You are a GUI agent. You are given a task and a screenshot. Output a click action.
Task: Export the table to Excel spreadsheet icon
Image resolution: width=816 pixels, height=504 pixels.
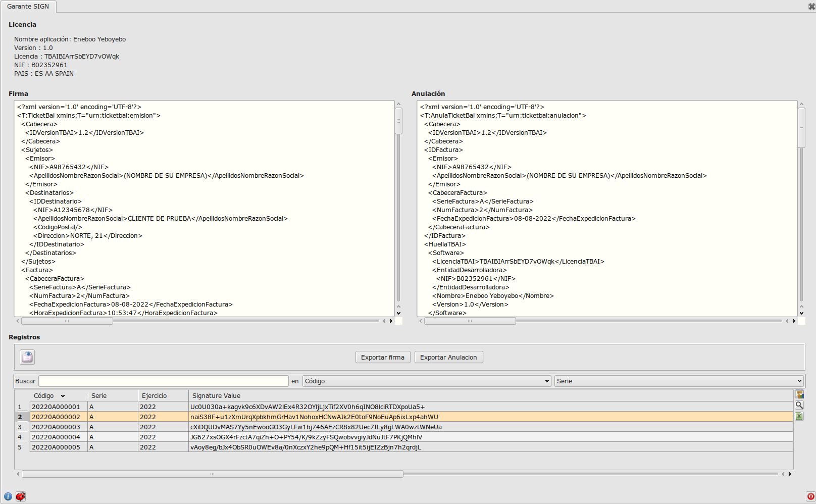click(799, 416)
